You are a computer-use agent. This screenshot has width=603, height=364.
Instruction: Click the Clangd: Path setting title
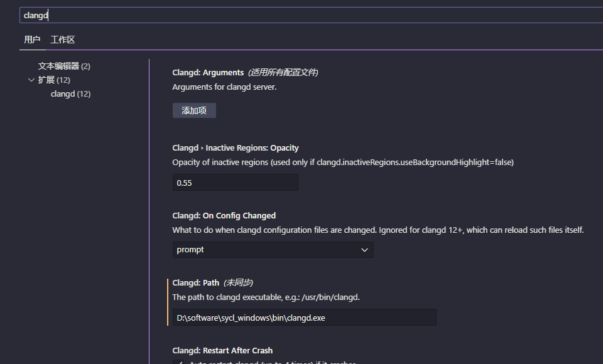(x=196, y=283)
